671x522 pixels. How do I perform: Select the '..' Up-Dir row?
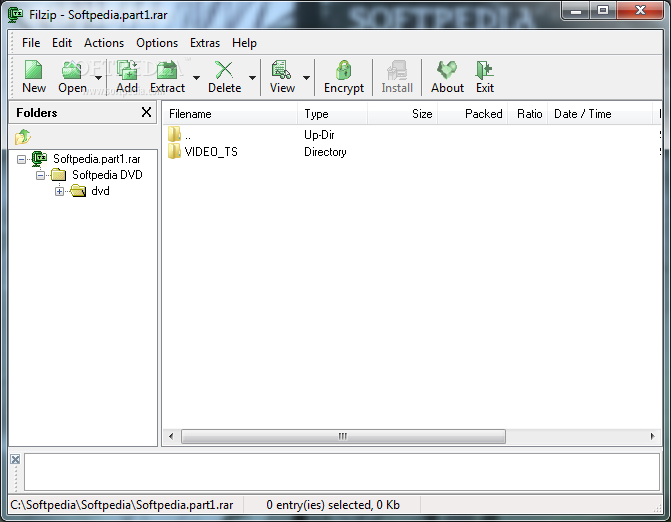412,135
